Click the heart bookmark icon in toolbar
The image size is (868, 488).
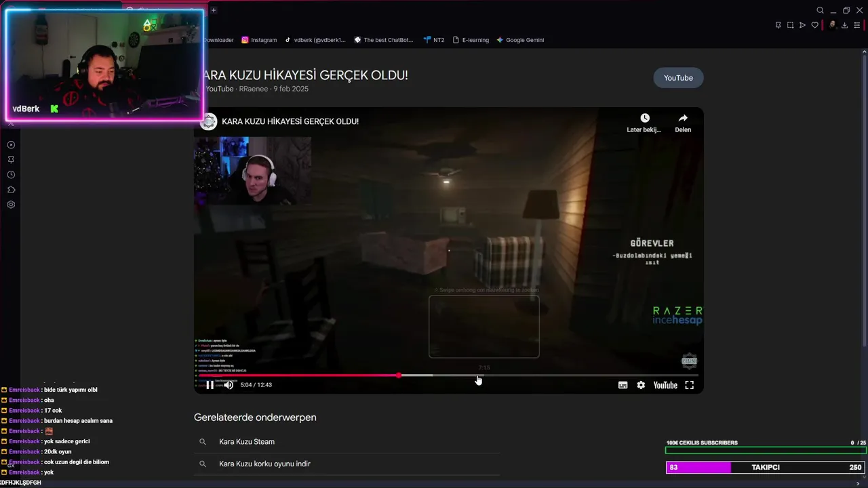tap(814, 25)
